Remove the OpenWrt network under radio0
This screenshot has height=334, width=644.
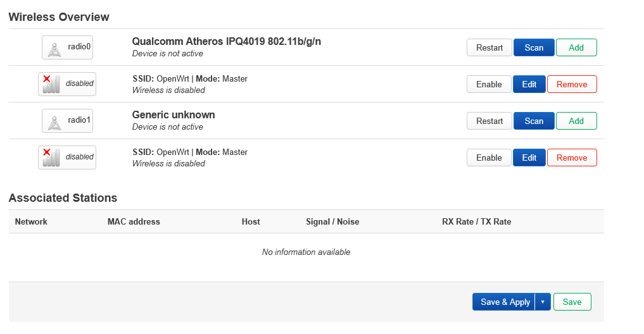(571, 84)
